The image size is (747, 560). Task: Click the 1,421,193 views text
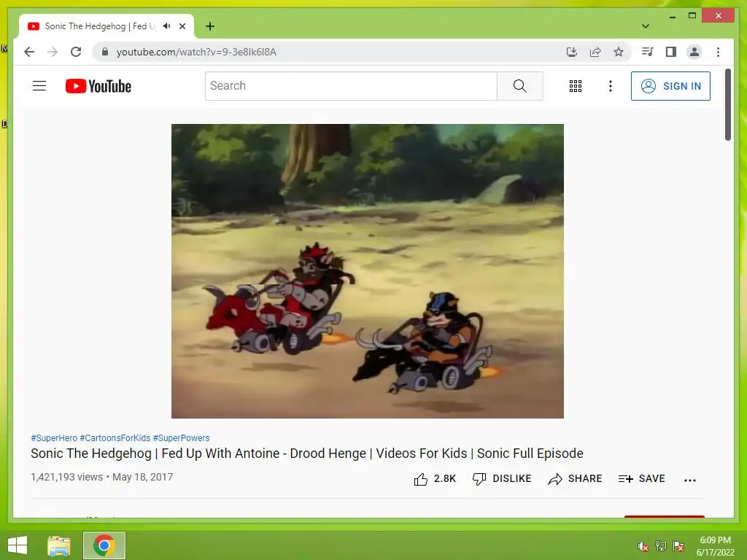point(66,477)
